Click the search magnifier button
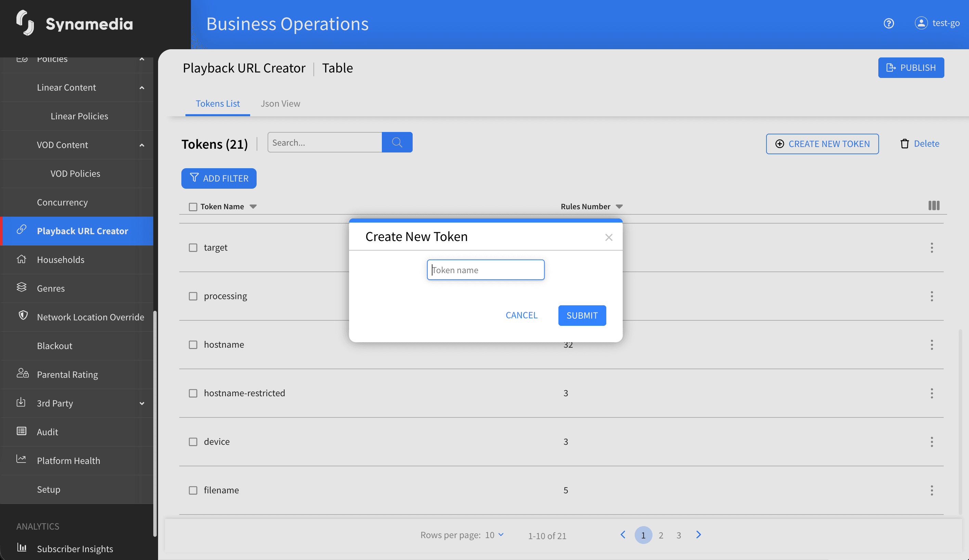The image size is (969, 560). click(x=397, y=143)
